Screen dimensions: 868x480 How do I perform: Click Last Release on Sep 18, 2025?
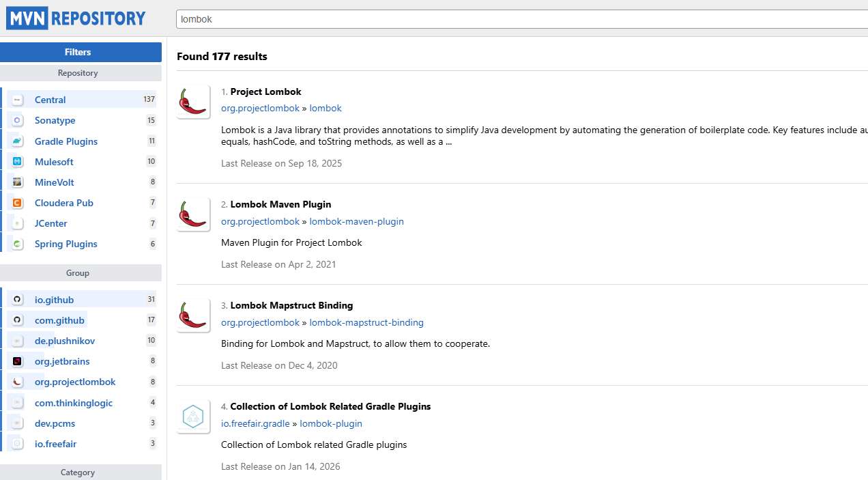point(281,163)
